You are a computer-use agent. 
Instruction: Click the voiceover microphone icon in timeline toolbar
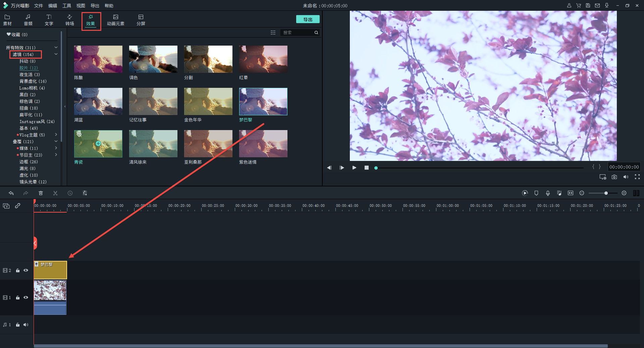tap(548, 193)
